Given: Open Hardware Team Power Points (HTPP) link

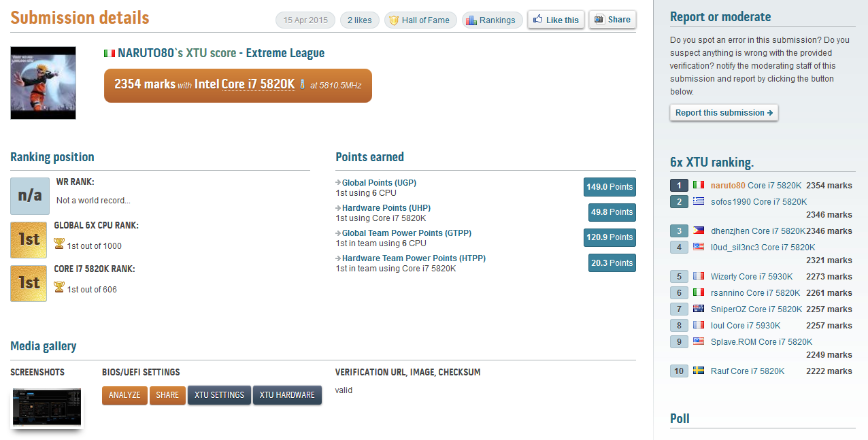Looking at the screenshot, I should point(414,258).
